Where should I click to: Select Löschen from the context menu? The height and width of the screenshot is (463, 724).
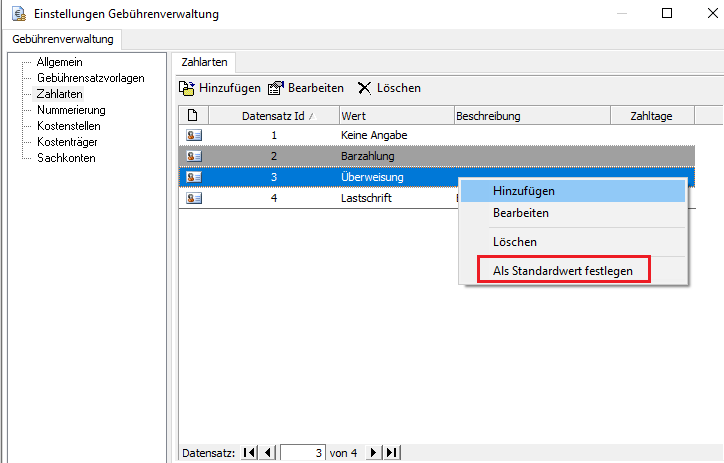[515, 242]
